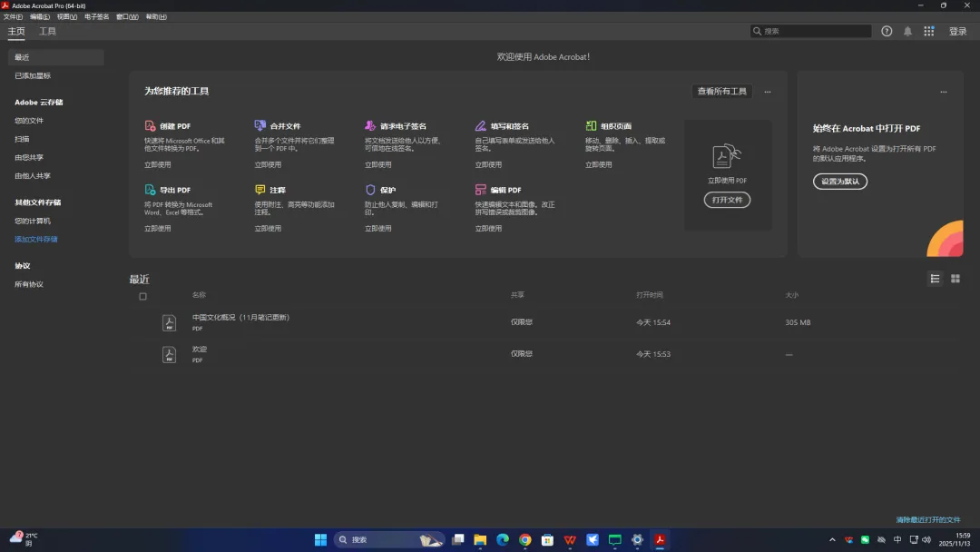
Task: Switch recent files to thumbnail grid view
Action: point(955,279)
